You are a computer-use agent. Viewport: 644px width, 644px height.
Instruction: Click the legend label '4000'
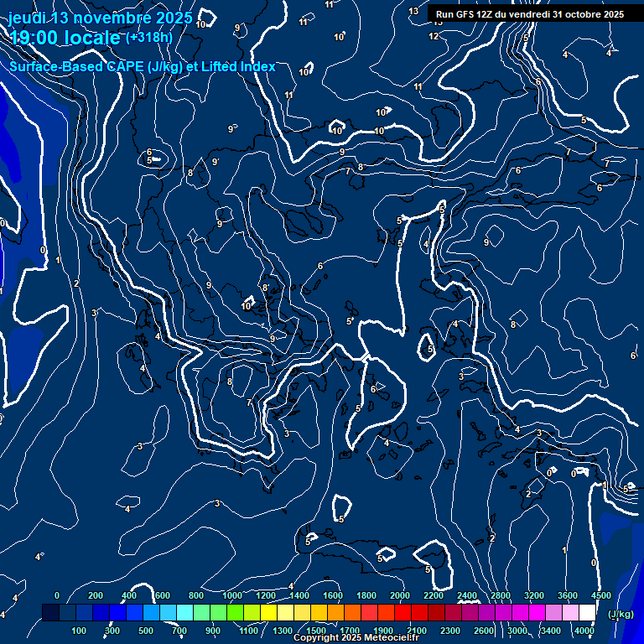click(x=584, y=631)
